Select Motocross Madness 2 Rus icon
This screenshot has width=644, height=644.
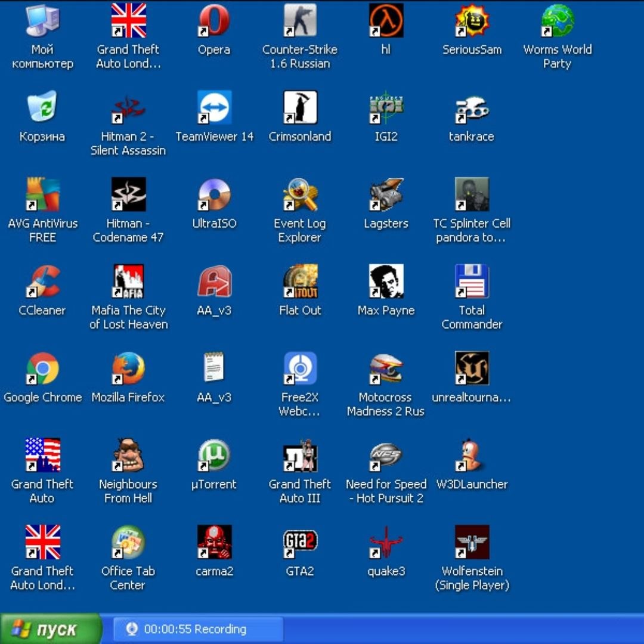386,369
